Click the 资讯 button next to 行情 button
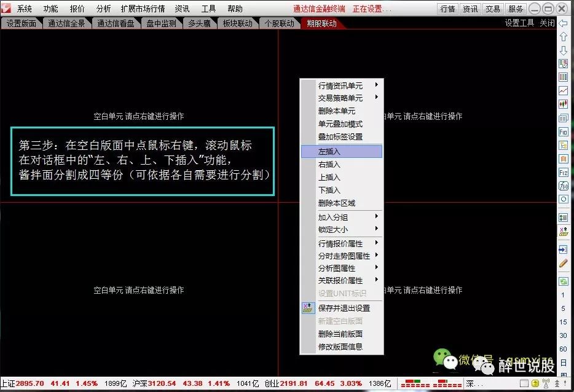Image resolution: width=574 pixels, height=392 pixels. click(470, 9)
